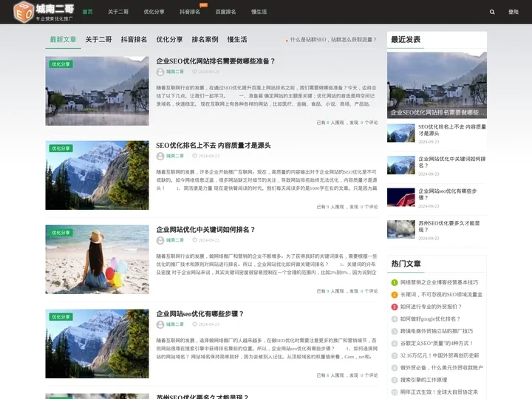Click 优化分享 tag on 企业网站seo优化有哪些步骤 thumbnail
Screen dimensions: 532x399
[61, 317]
